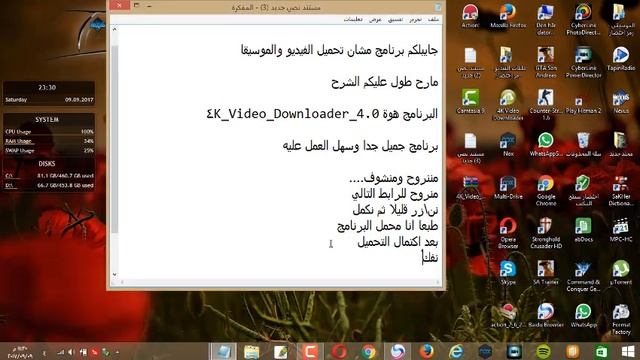Open the ملف (File) menu in Notepad
Screen dimensions: 640x360
pos(433,19)
